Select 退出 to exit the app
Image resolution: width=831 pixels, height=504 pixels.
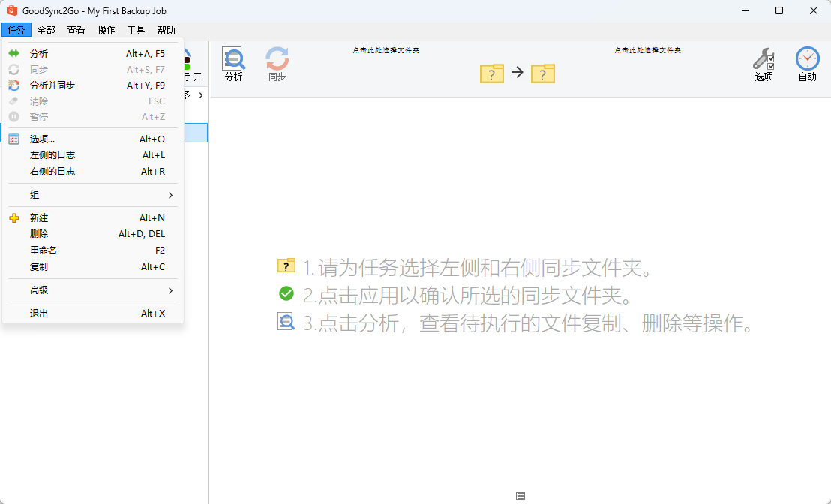point(93,313)
